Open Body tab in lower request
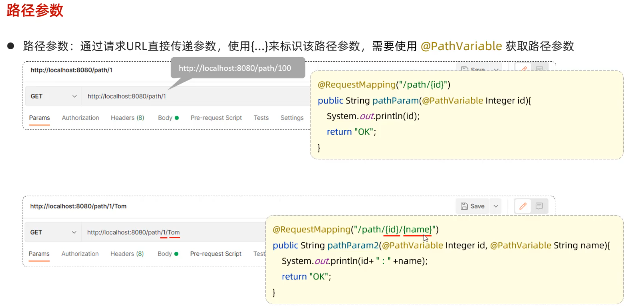This screenshot has width=644, height=306. 167,254
